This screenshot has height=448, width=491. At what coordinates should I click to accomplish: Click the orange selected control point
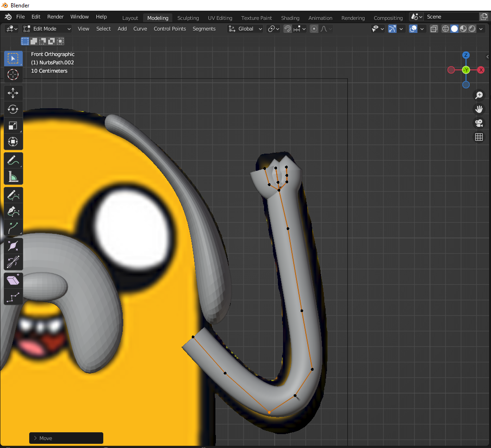269,412
